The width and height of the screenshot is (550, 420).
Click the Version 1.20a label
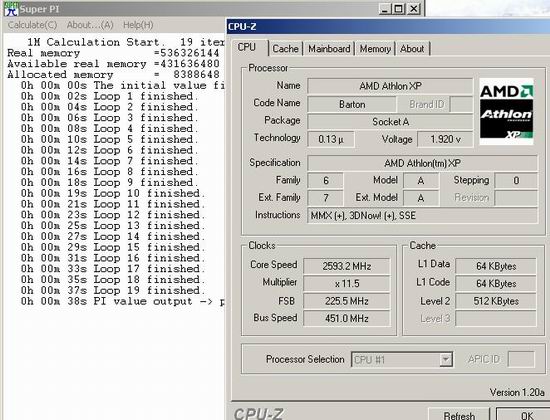click(x=517, y=392)
